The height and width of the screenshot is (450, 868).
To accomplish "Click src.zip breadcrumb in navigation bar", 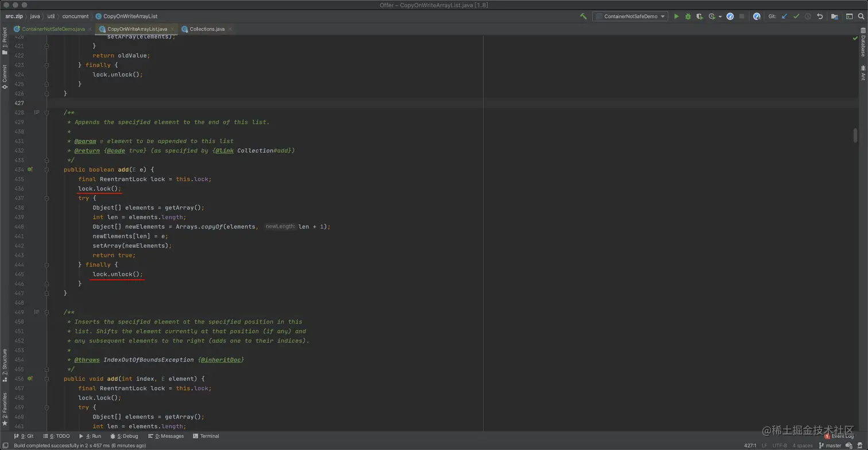I will click(x=14, y=17).
